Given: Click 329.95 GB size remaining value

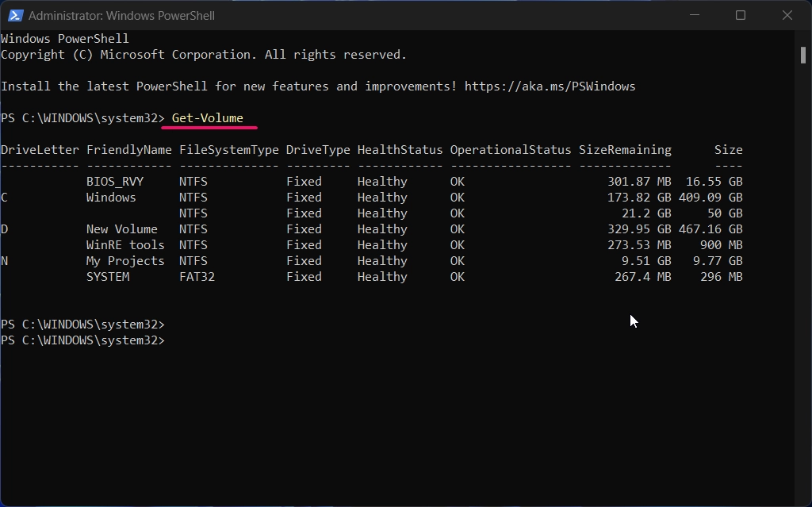Looking at the screenshot, I should point(639,229).
